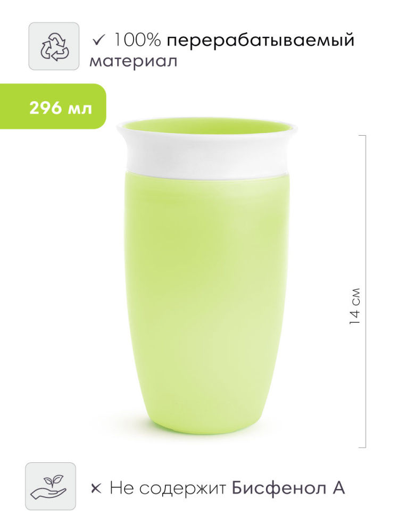Screen dimensions: 399x532
Task: Click the 14 см height label
Action: [x=355, y=306]
